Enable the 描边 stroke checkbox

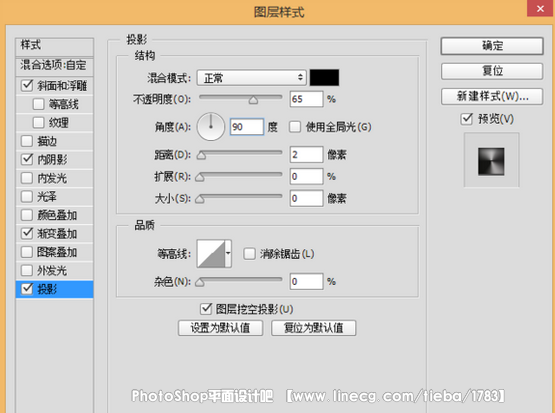[27, 141]
